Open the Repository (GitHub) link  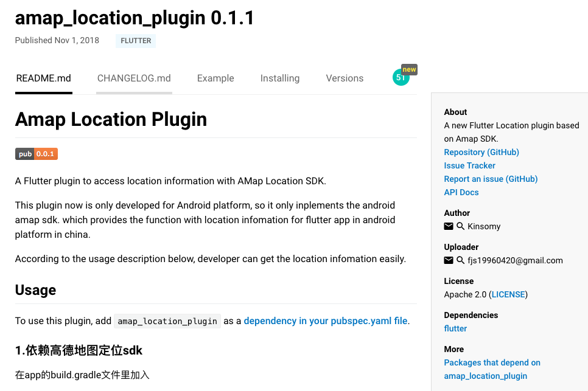click(481, 152)
